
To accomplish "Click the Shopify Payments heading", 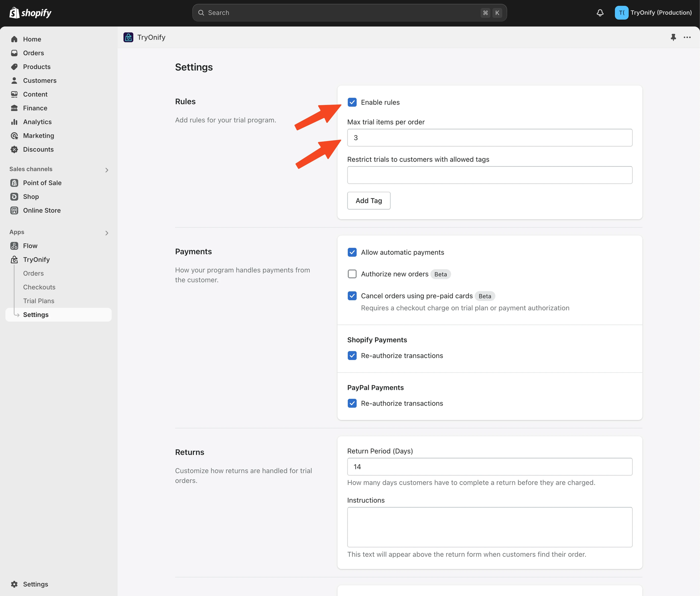I will pos(377,340).
